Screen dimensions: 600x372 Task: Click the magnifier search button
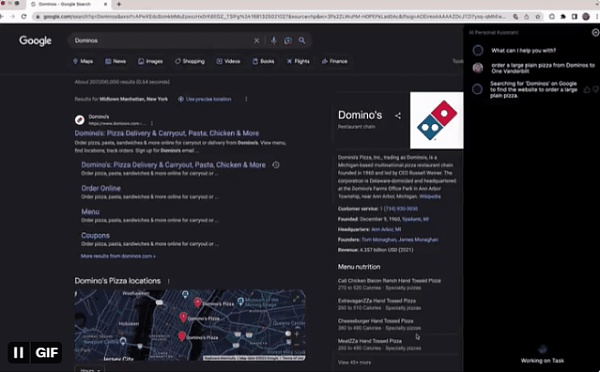pos(302,41)
